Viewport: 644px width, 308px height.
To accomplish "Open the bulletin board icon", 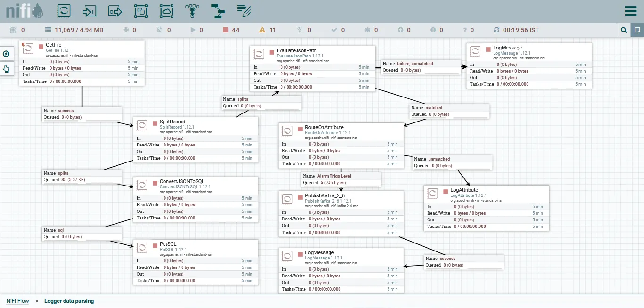I will tap(637, 30).
